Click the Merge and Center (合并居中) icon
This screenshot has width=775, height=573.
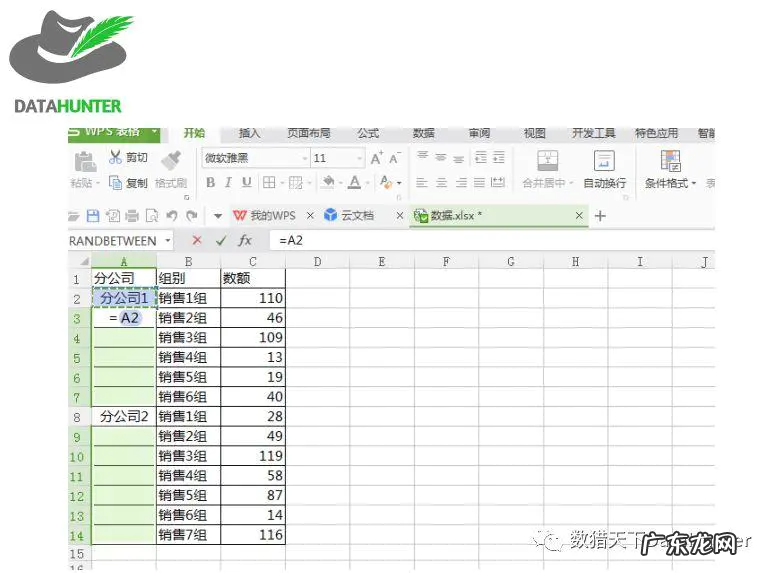(x=547, y=161)
